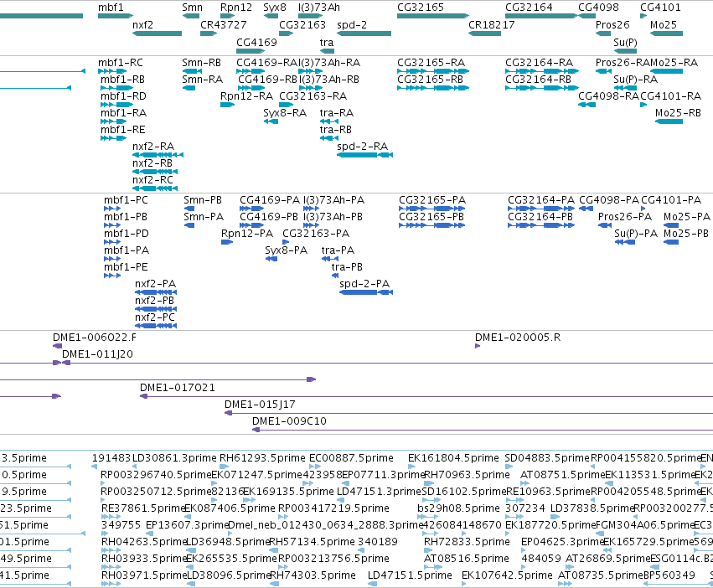This screenshot has width=713, height=588.
Task: Select protein Syx8-PA glyph
Action: (271, 259)
